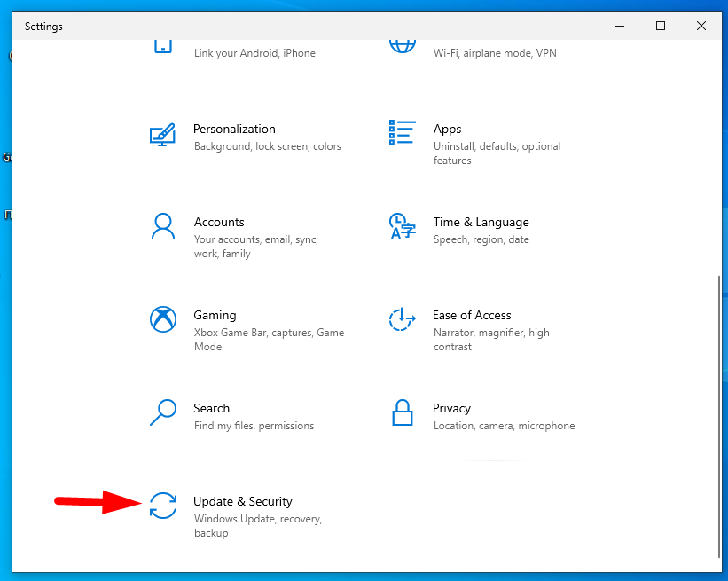
Task: Click the "Privacy" category heading
Action: pyautogui.click(x=451, y=408)
